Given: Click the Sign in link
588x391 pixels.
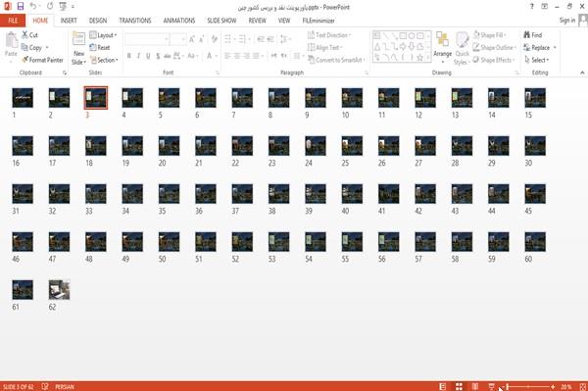Looking at the screenshot, I should (x=567, y=21).
